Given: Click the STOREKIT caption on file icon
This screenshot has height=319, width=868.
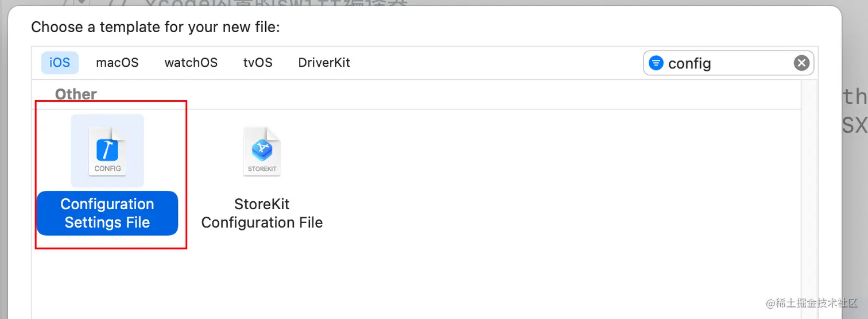Looking at the screenshot, I should pyautogui.click(x=262, y=169).
